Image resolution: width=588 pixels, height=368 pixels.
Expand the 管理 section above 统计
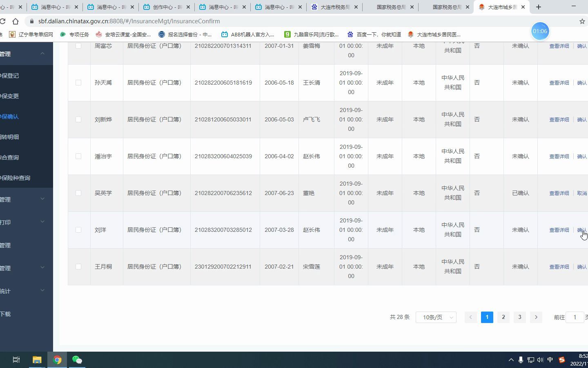point(27,268)
